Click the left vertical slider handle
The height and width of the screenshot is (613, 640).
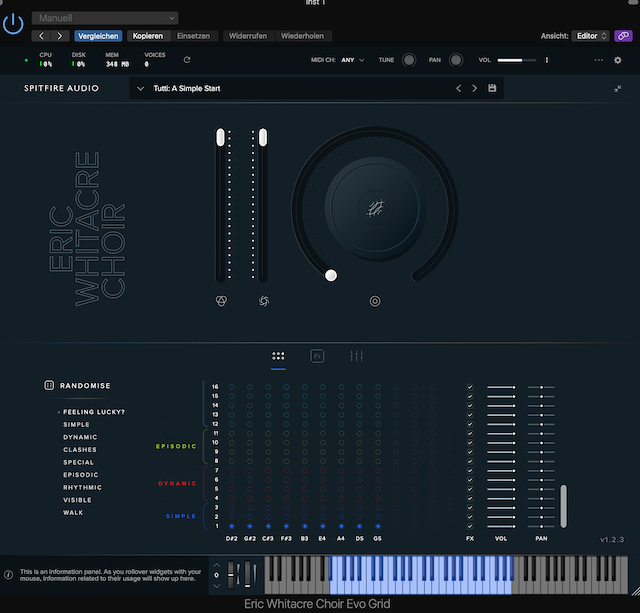[x=220, y=137]
